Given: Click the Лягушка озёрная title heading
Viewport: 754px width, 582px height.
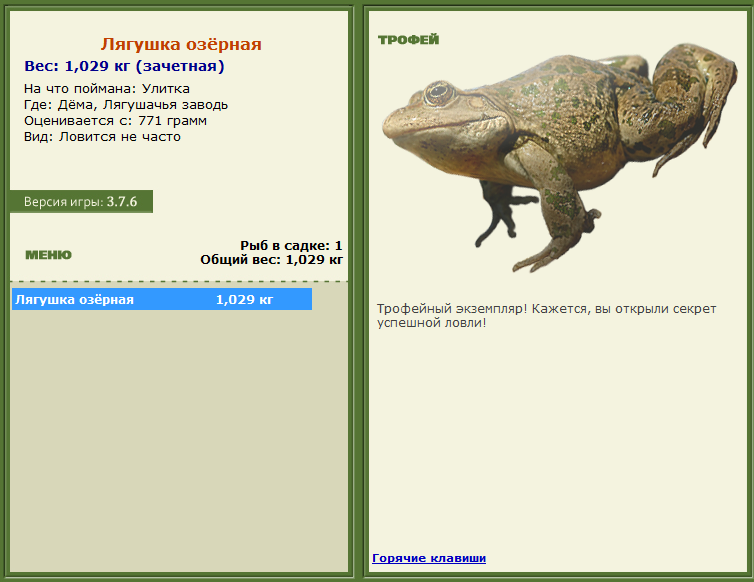Looking at the screenshot, I should (181, 44).
